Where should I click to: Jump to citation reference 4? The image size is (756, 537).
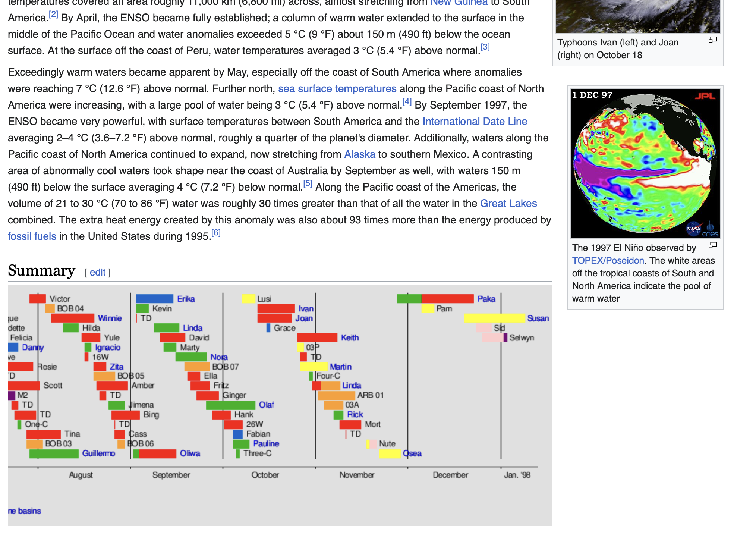point(407,101)
